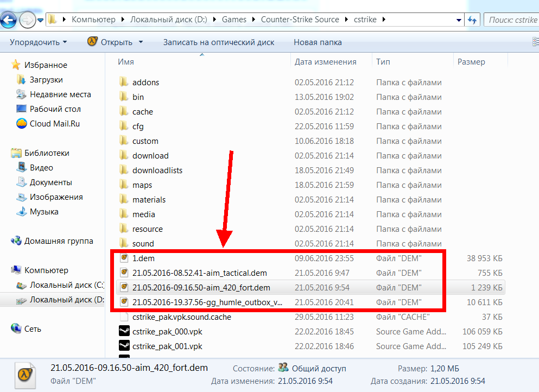Select the Рабочий стол sidebar icon
Screen dimensions: 539x392
pos(21,109)
